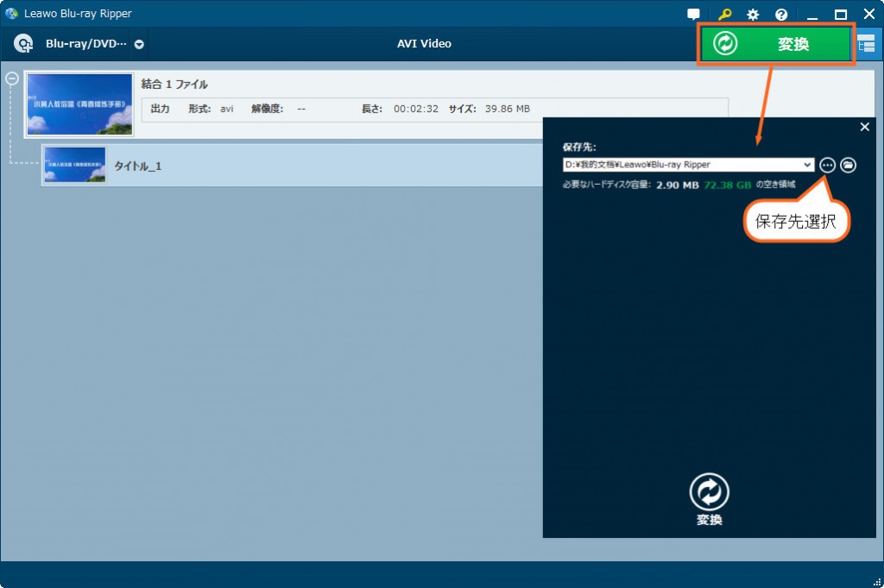Viewport: 884px width, 588px height.
Task: Click the 2.90 MB required space value
Action: [x=678, y=185]
